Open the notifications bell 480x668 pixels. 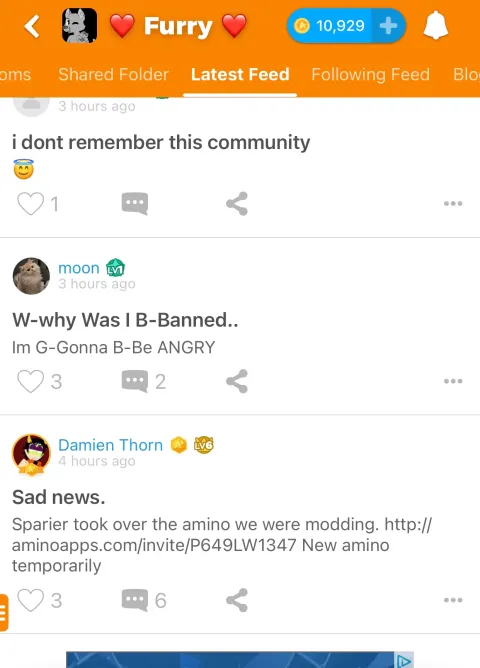(435, 26)
